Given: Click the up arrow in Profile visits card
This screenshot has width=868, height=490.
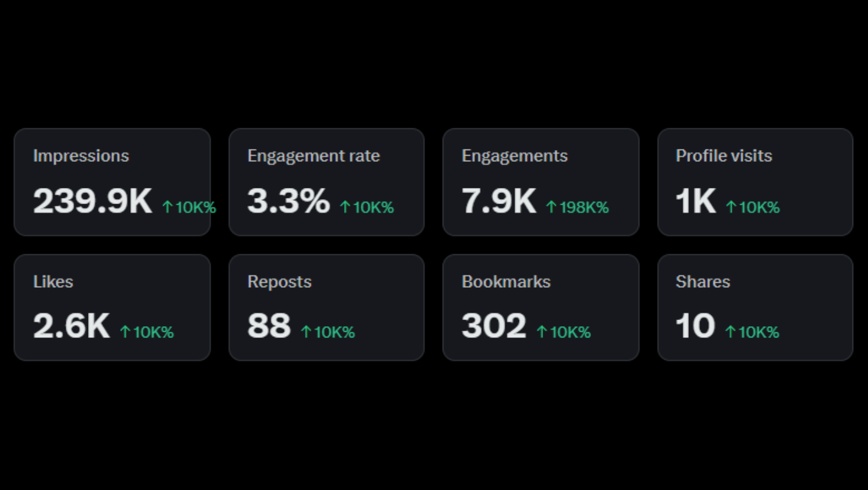Looking at the screenshot, I should click(731, 207).
